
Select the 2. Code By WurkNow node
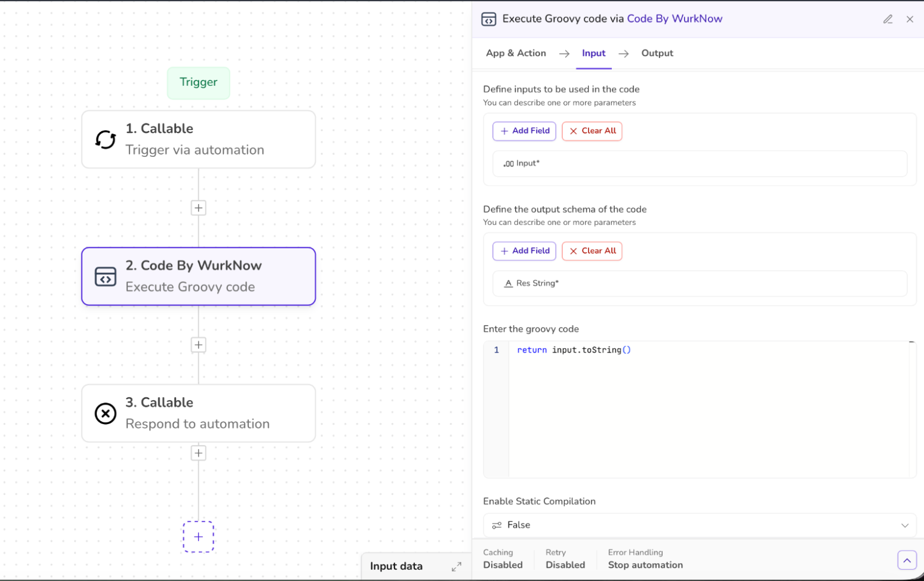click(199, 277)
